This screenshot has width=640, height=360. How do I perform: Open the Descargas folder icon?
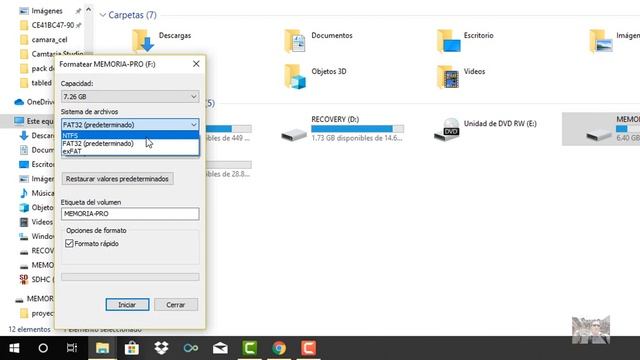143,41
